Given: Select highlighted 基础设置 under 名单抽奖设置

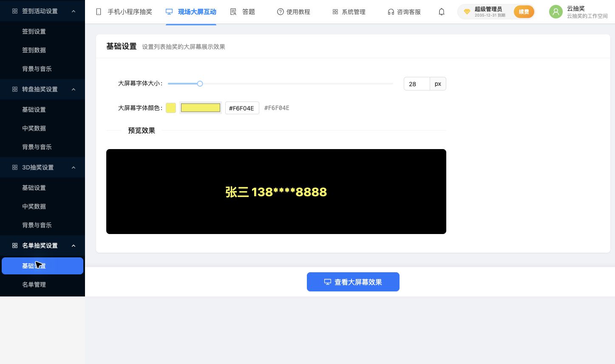Looking at the screenshot, I should pos(43,266).
